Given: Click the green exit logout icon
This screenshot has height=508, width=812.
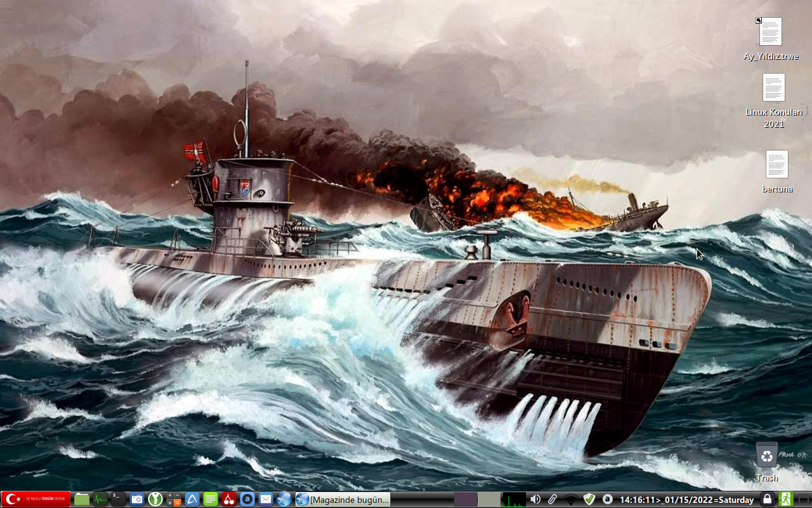Looking at the screenshot, I should pyautogui.click(x=786, y=499).
